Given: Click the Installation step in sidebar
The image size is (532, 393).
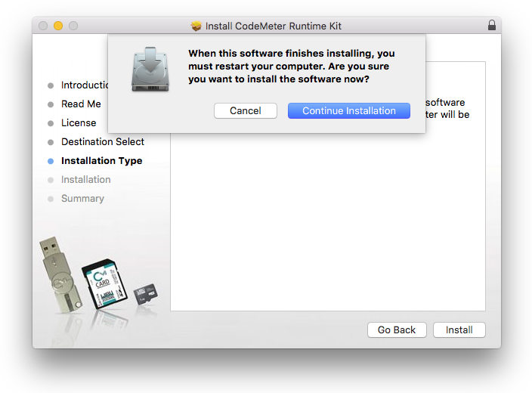Looking at the screenshot, I should (86, 180).
